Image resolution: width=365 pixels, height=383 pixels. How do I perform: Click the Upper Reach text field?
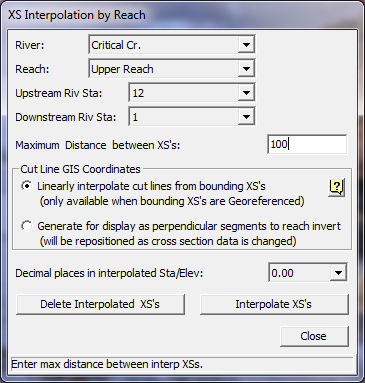click(164, 69)
